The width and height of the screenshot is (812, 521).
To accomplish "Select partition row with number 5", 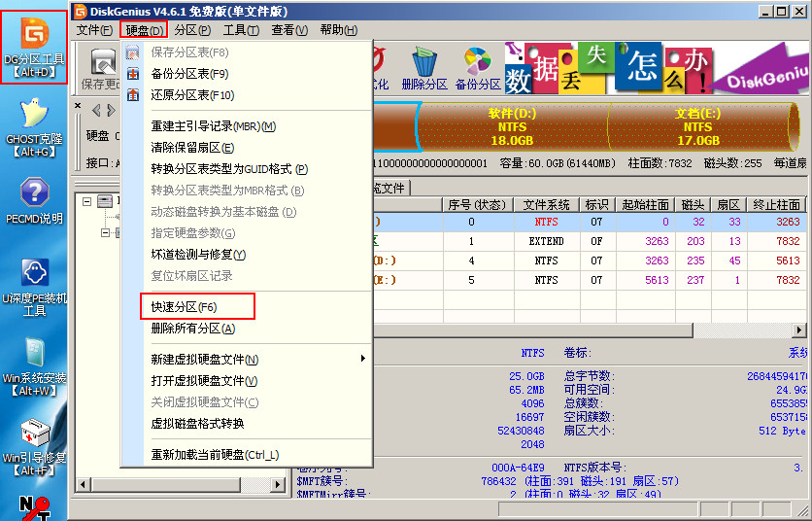I will [590, 280].
